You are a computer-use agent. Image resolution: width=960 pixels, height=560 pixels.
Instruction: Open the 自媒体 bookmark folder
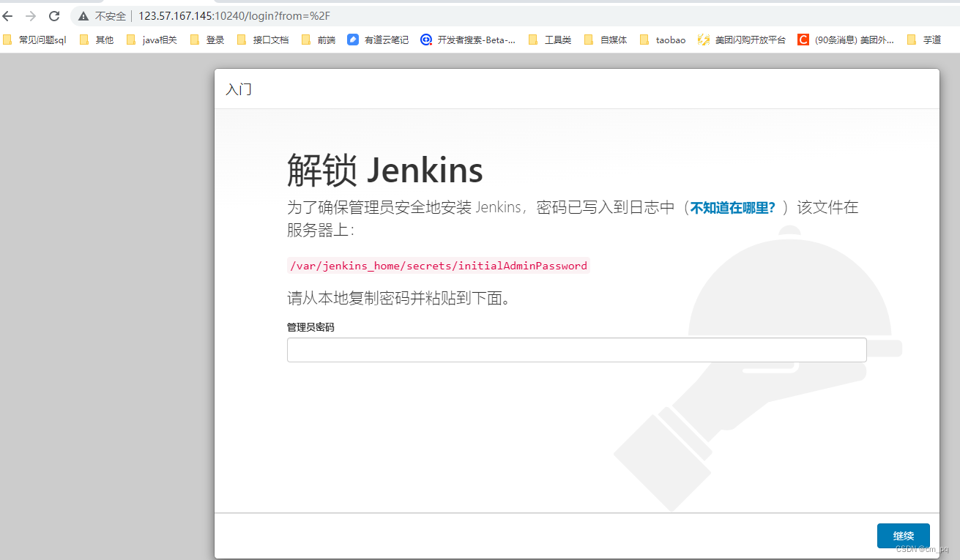click(x=606, y=40)
